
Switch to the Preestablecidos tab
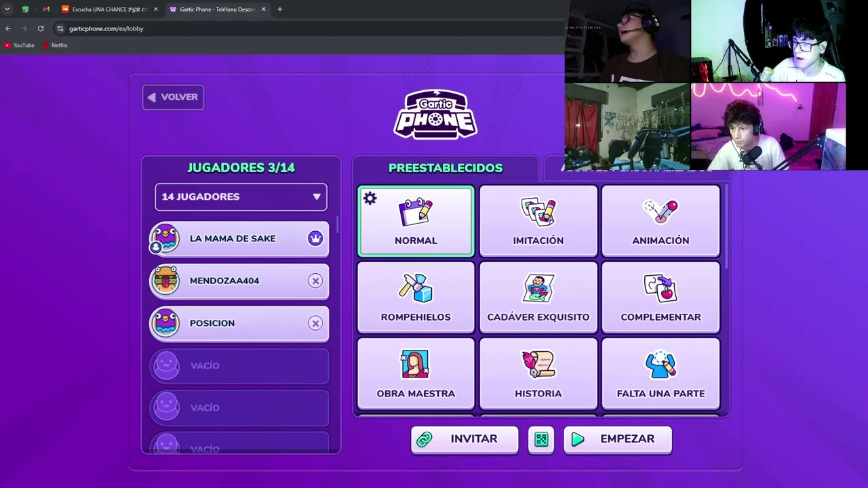[x=446, y=167]
